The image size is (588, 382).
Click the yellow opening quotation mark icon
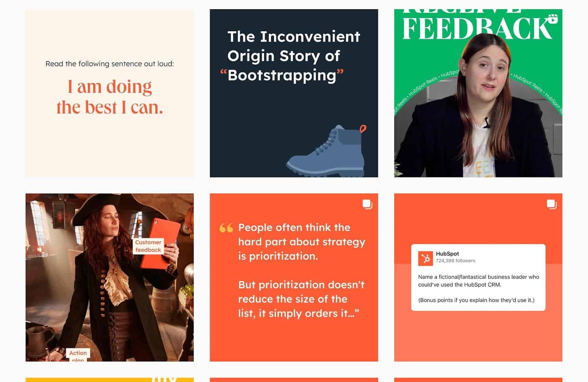[226, 228]
